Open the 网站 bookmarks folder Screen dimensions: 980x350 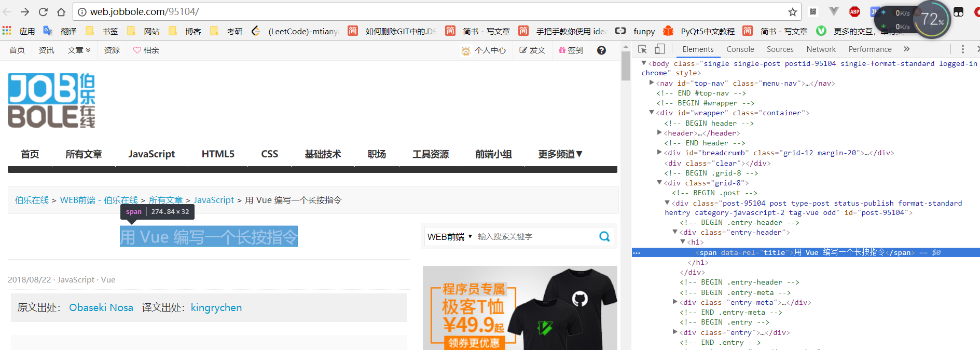pyautogui.click(x=144, y=31)
